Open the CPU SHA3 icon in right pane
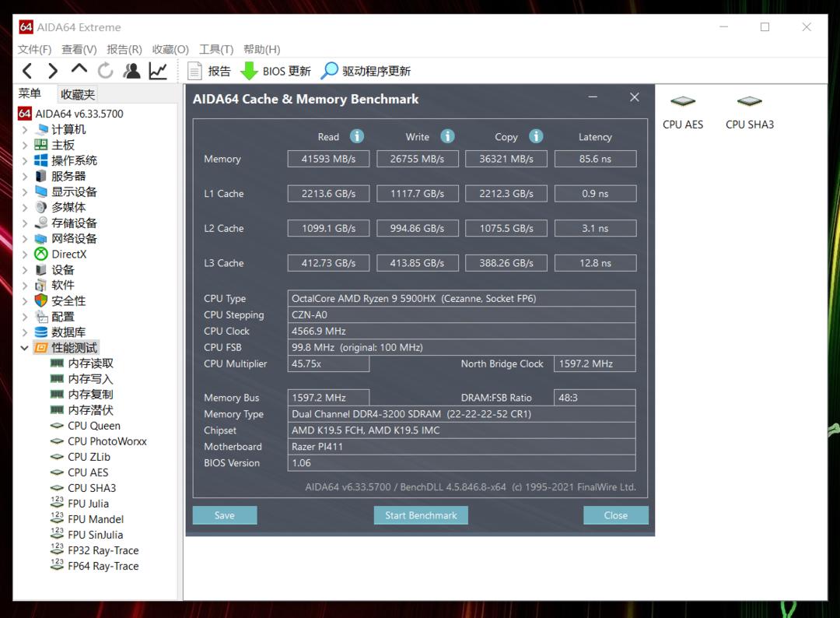 tap(750, 113)
